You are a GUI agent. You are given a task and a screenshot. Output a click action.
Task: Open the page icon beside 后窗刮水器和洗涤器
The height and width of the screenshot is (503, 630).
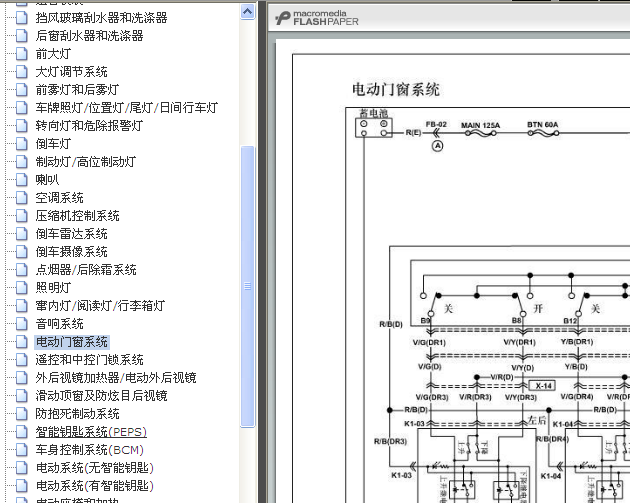(22, 36)
